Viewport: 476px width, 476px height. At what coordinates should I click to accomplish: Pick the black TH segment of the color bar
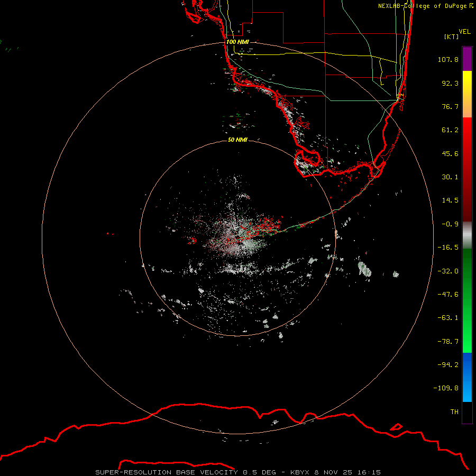point(467,413)
